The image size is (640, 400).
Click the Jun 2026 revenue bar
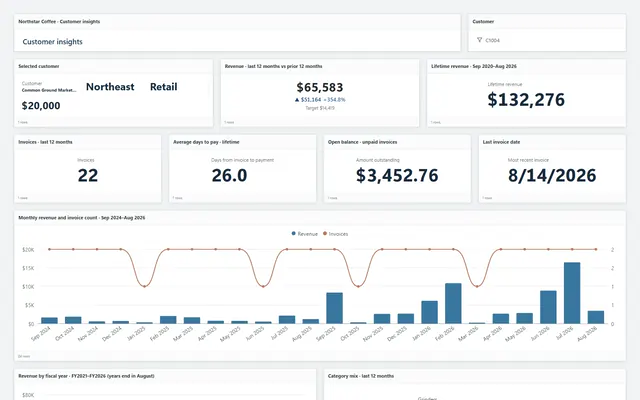pos(548,307)
